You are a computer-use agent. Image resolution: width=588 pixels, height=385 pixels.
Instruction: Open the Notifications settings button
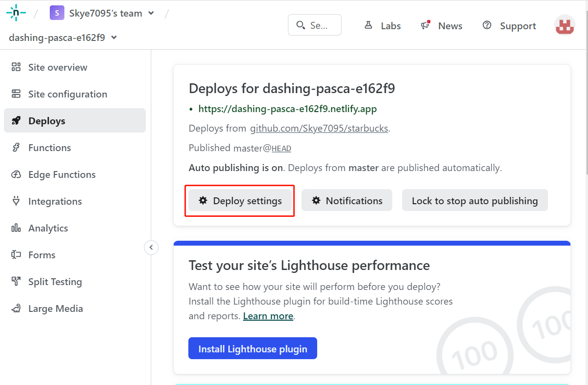(347, 200)
